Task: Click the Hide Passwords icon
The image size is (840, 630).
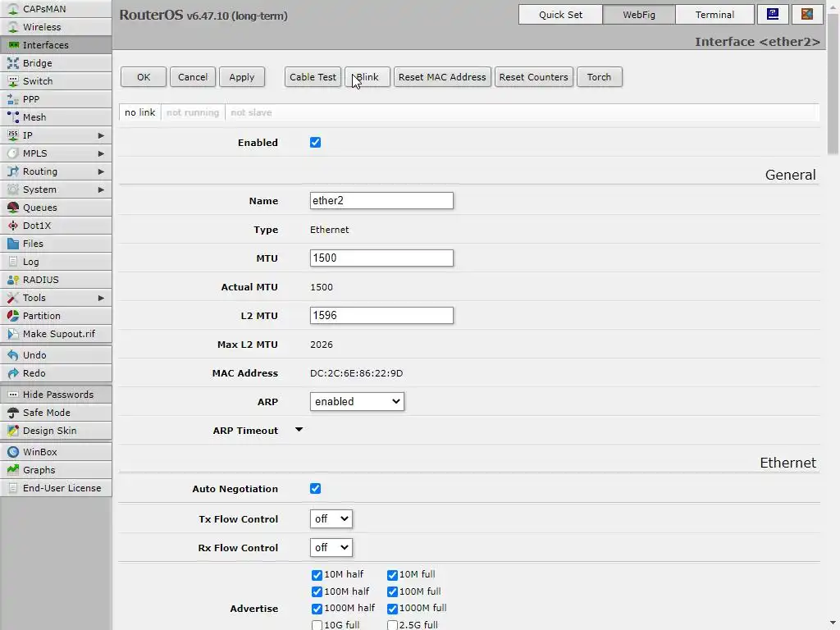Action: (13, 395)
